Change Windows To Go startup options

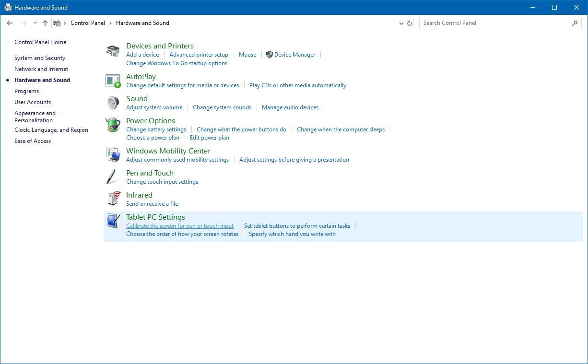click(176, 63)
